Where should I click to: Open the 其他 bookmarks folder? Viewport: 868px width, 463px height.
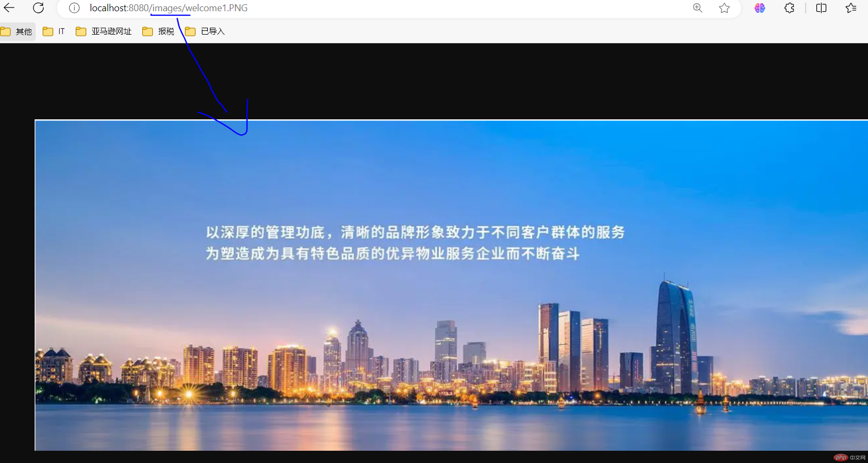(x=17, y=31)
